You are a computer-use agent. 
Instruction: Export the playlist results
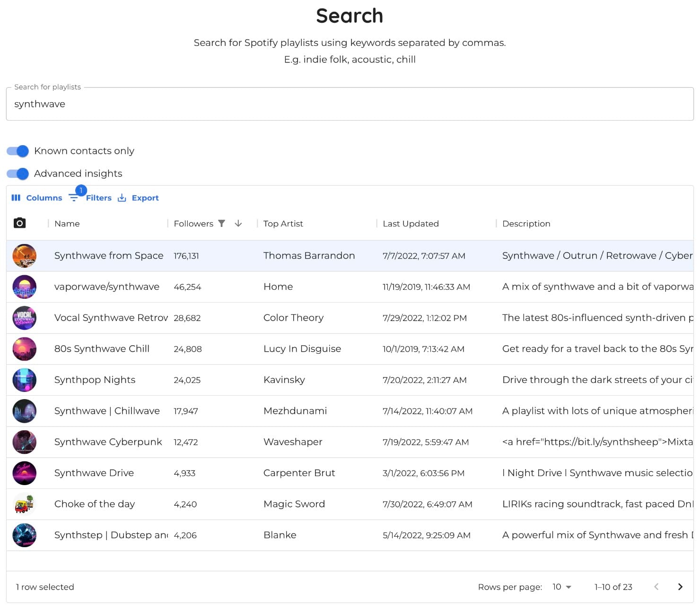tap(138, 198)
